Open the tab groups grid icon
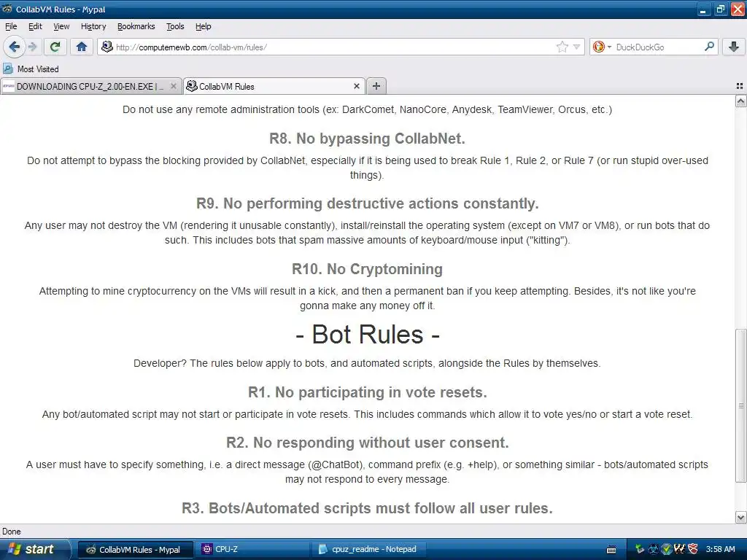Viewport: 747px width, 560px height. tap(740, 86)
